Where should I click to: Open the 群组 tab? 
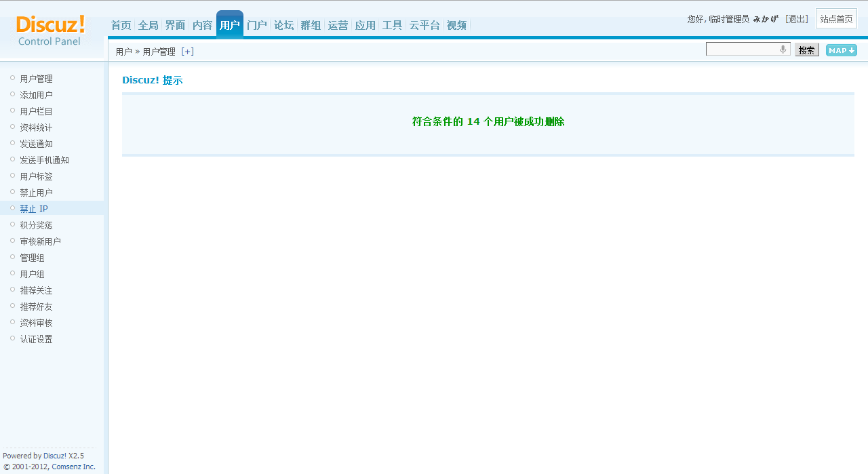point(311,26)
